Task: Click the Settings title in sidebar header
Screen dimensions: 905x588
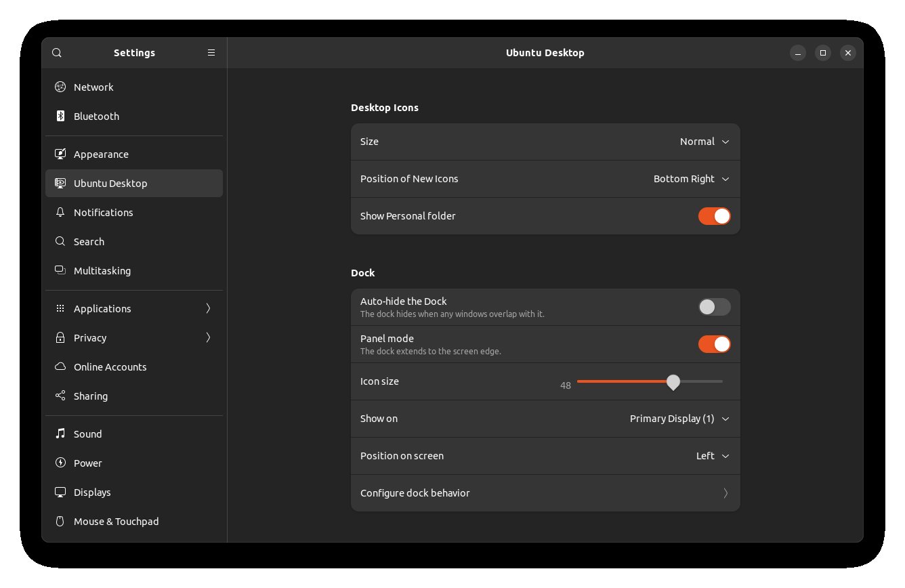Action: [x=134, y=53]
